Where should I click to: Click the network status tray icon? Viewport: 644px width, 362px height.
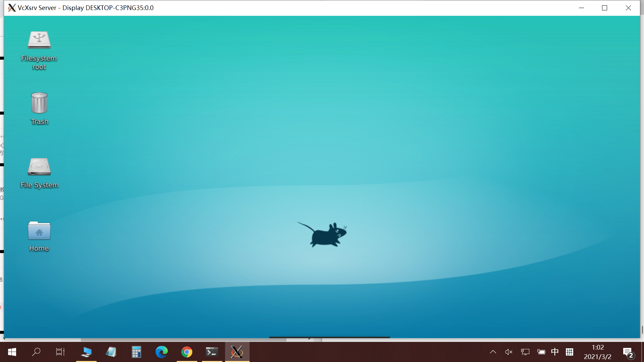click(525, 352)
